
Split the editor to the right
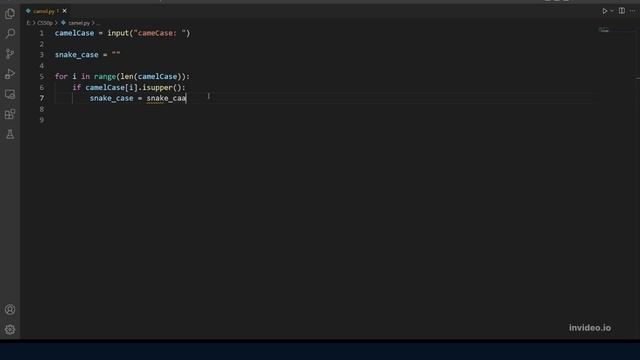point(622,11)
